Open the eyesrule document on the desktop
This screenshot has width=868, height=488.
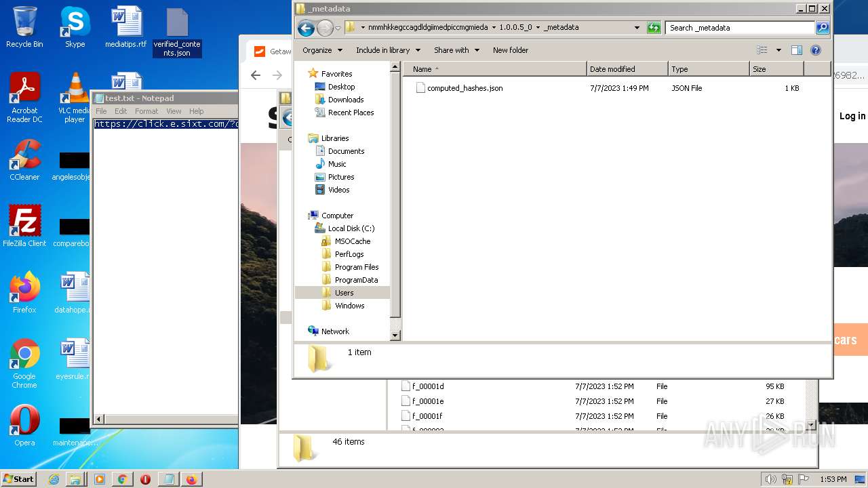pyautogui.click(x=72, y=359)
